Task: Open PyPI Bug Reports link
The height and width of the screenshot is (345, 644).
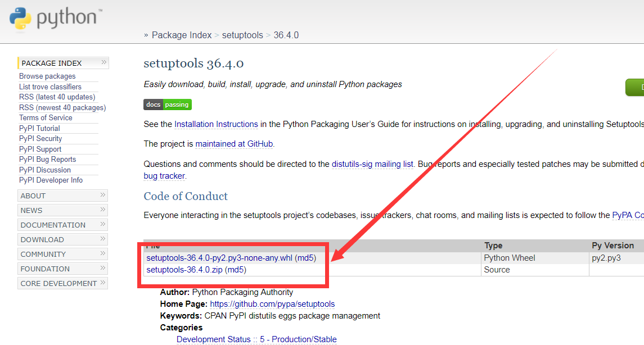Action: tap(48, 159)
